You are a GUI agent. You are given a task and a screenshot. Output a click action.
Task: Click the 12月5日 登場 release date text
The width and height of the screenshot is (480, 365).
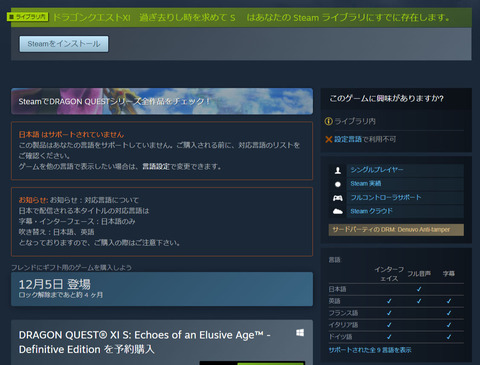point(55,284)
